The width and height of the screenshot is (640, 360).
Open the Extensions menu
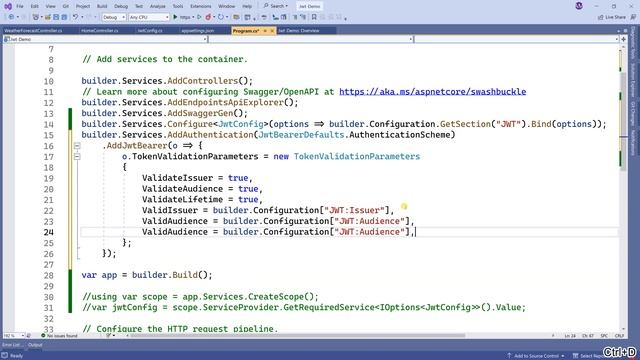(201, 6)
